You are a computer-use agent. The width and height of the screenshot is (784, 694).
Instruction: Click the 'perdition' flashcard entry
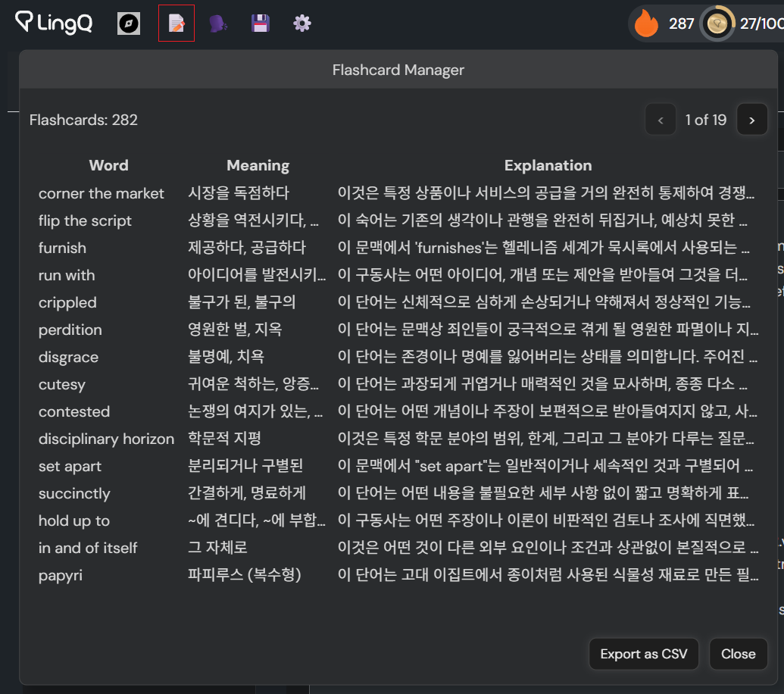pos(70,330)
